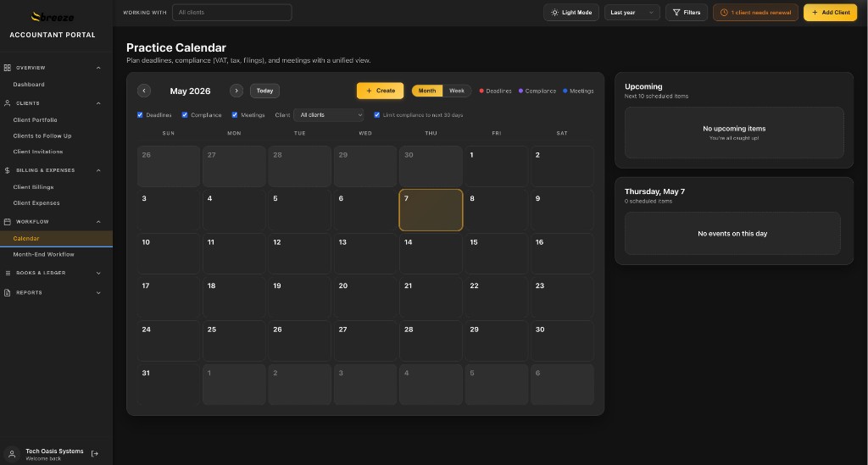
Task: Expand the Reports section chevron
Action: pos(98,292)
